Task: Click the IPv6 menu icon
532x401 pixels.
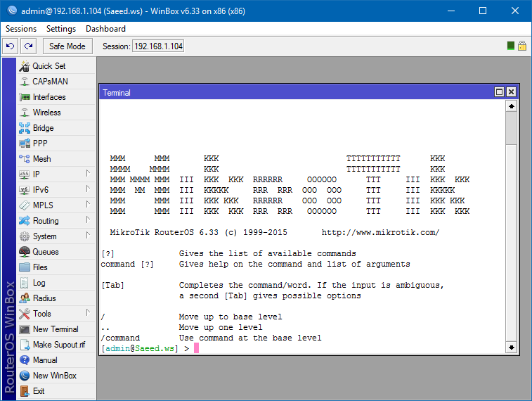Action: tap(25, 190)
